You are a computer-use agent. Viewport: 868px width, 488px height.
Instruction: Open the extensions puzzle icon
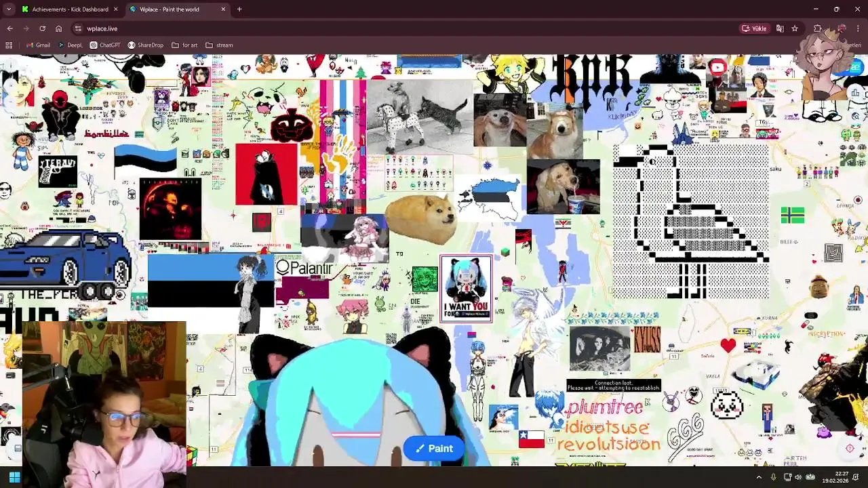tap(818, 28)
